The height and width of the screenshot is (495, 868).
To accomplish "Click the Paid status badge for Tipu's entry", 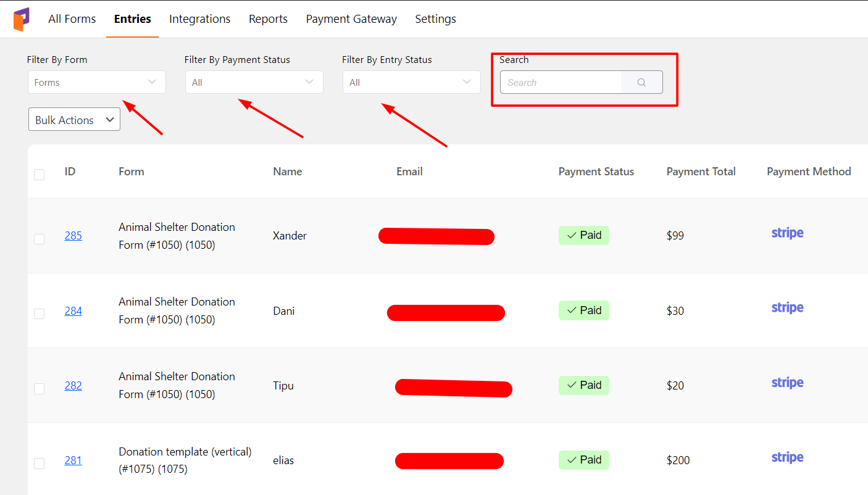I will [583, 385].
